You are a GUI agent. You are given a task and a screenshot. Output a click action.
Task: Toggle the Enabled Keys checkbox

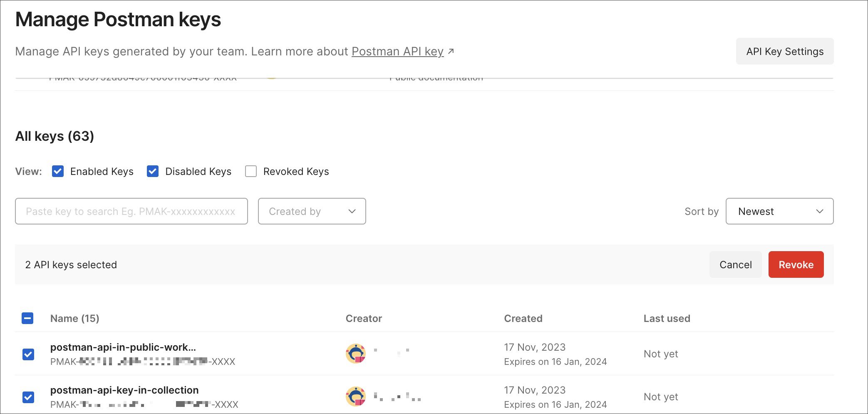(58, 171)
